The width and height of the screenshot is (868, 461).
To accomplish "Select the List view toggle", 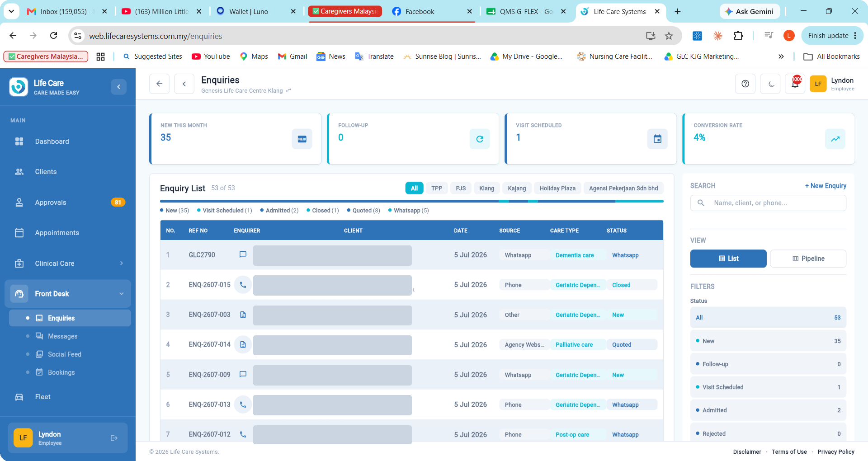I will click(728, 259).
